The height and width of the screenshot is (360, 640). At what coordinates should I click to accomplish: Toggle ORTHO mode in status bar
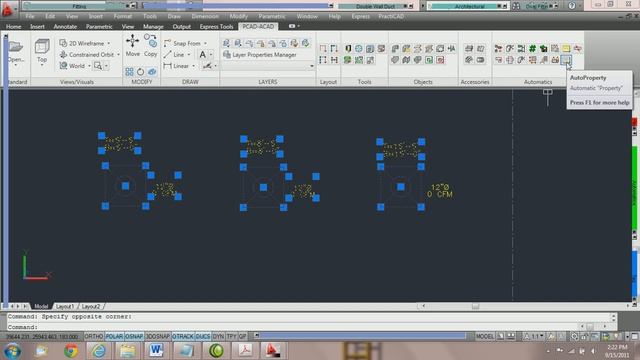click(x=93, y=336)
